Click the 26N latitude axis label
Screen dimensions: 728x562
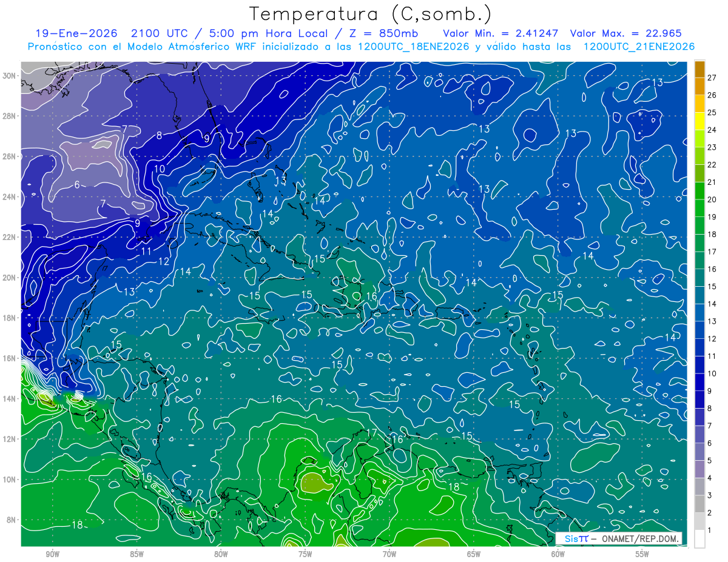[9, 156]
